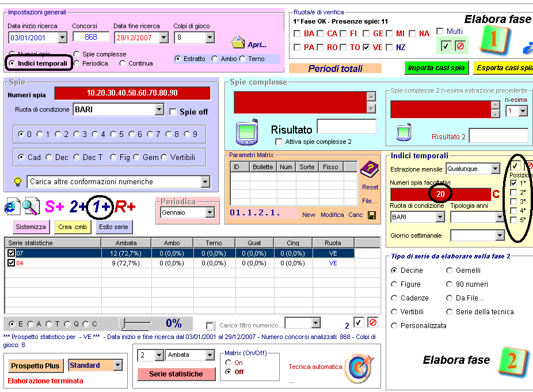Viewport: 533px width, 392px height.
Task: Click the red prohibit icon near the filter
Action: tap(373, 322)
